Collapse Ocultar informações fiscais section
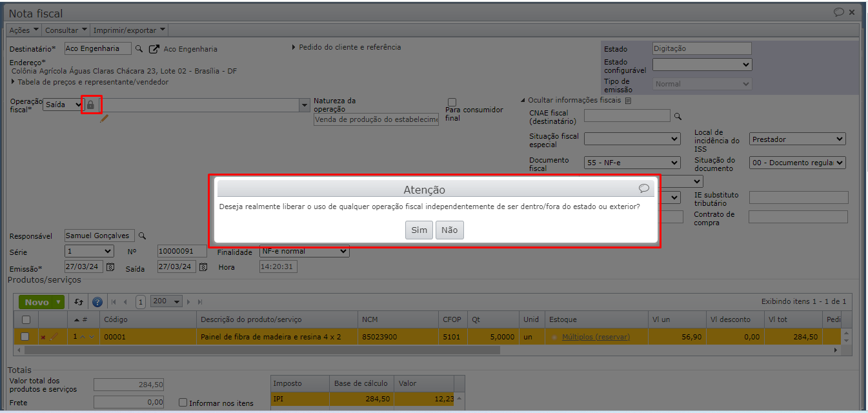The height and width of the screenshot is (413, 868). tap(570, 100)
